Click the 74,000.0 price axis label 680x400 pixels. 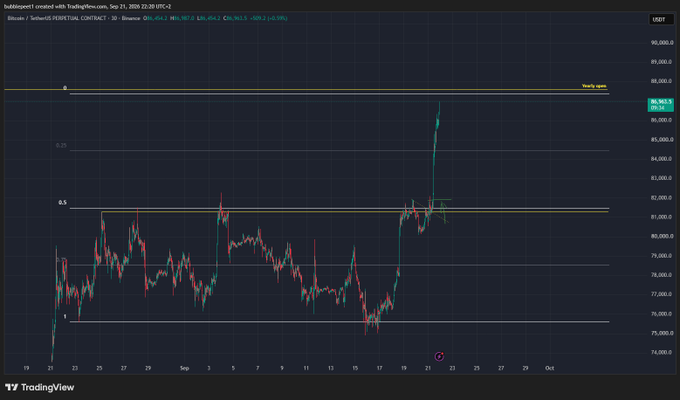point(662,353)
